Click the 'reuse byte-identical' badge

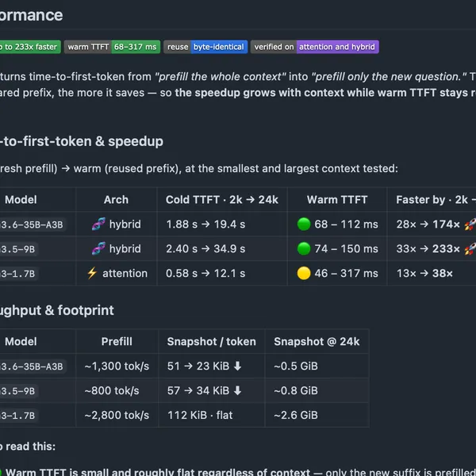point(205,47)
